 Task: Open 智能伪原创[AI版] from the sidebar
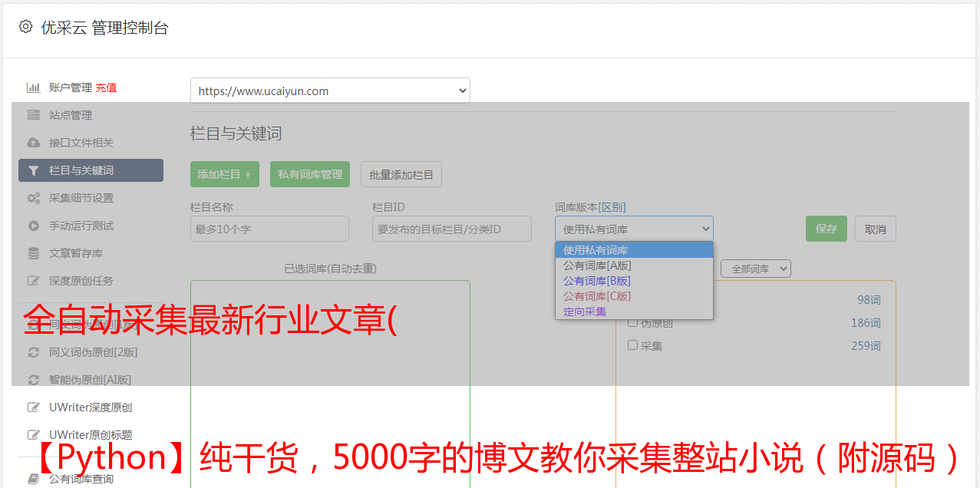(91, 380)
